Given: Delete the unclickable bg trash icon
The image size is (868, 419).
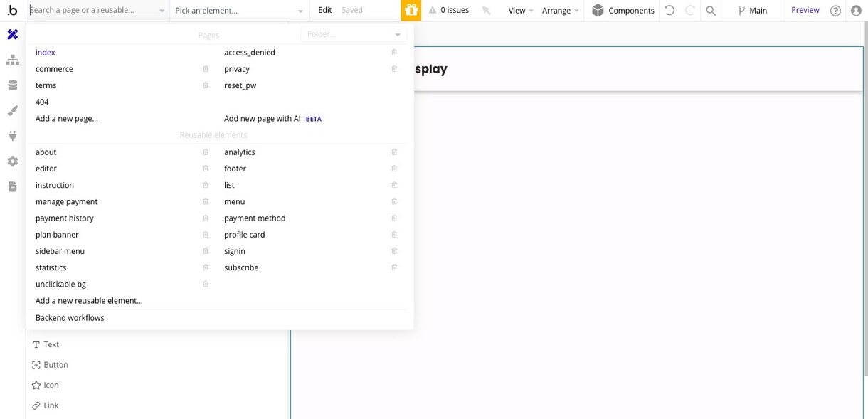Looking at the screenshot, I should [x=206, y=284].
